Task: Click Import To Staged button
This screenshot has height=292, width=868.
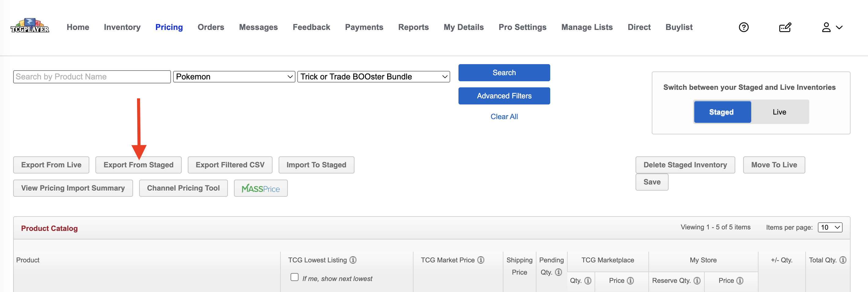Action: tap(317, 165)
